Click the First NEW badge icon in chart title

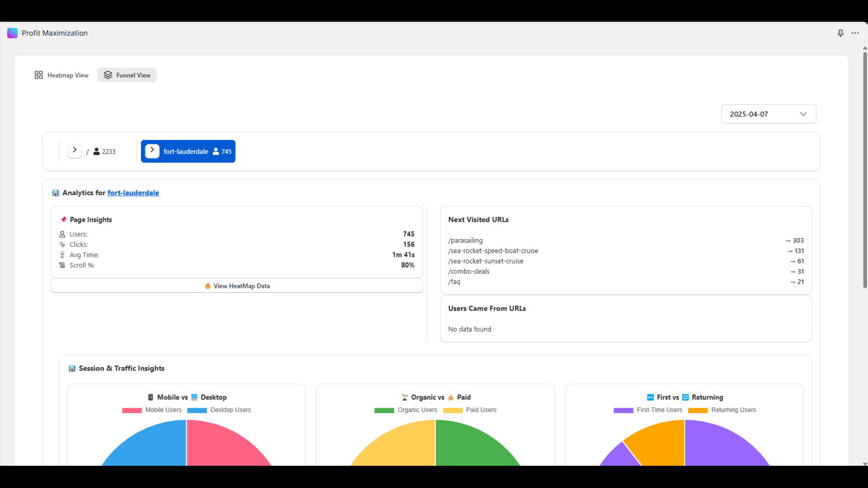point(650,397)
